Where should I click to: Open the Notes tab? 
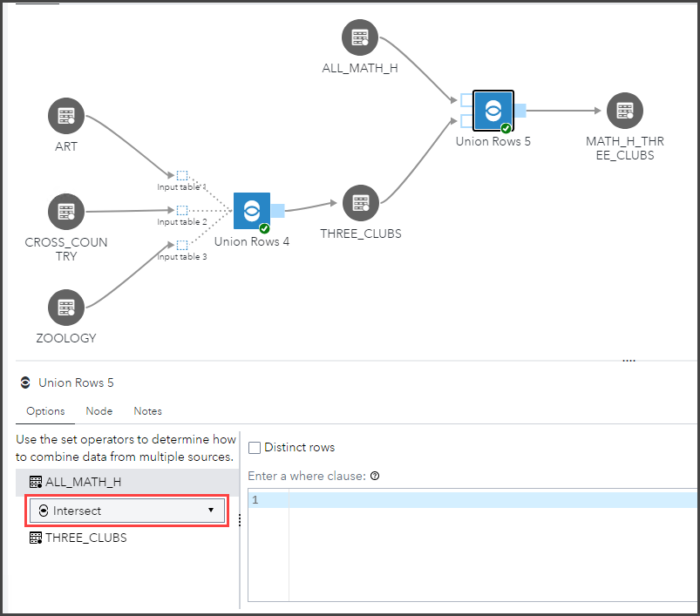147,410
